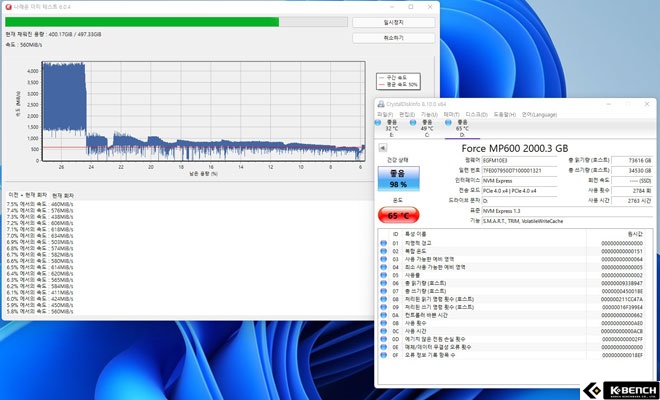Select the E: drive 32 °C disk tab

pyautogui.click(x=391, y=128)
